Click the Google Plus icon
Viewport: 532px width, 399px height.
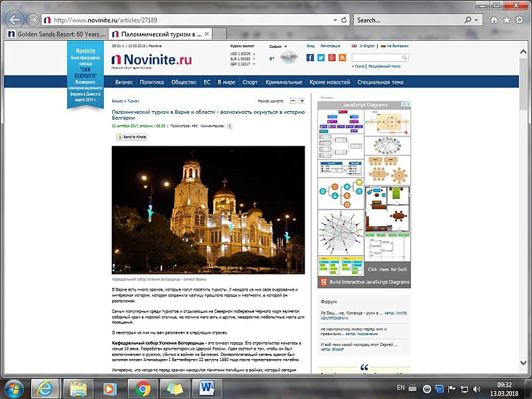point(331,58)
